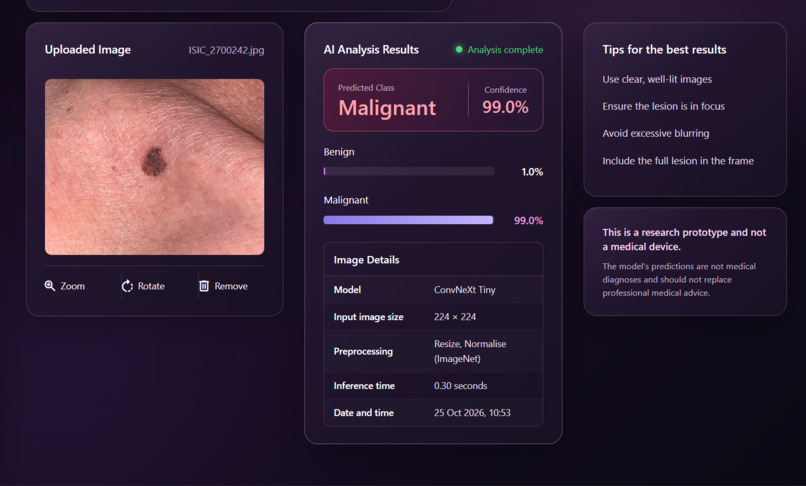
Task: Click the Confidence value 99.0% in card
Action: click(x=505, y=107)
